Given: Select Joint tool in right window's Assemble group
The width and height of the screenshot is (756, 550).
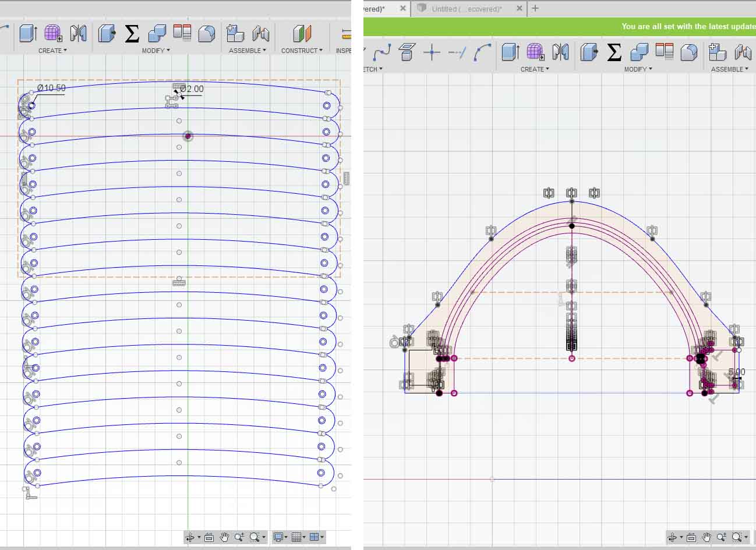Looking at the screenshot, I should click(x=743, y=52).
